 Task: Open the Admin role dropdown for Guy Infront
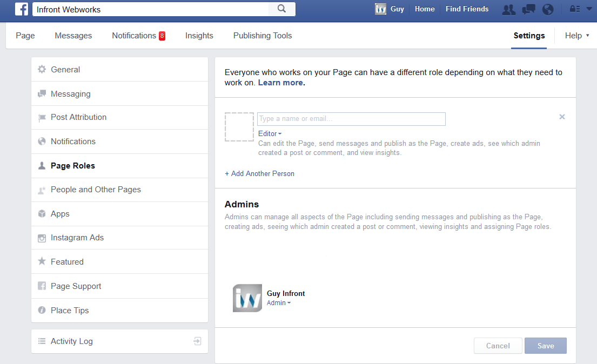(x=279, y=302)
